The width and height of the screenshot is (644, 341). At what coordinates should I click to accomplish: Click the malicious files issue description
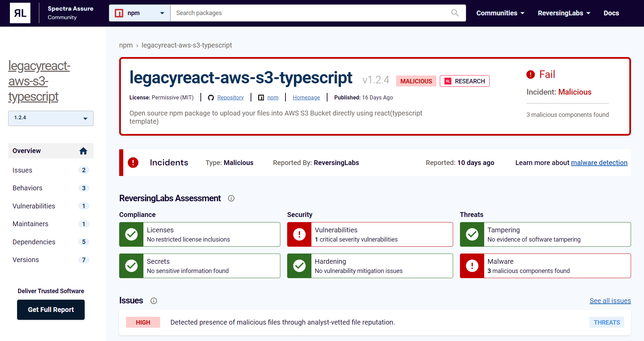[282, 323]
